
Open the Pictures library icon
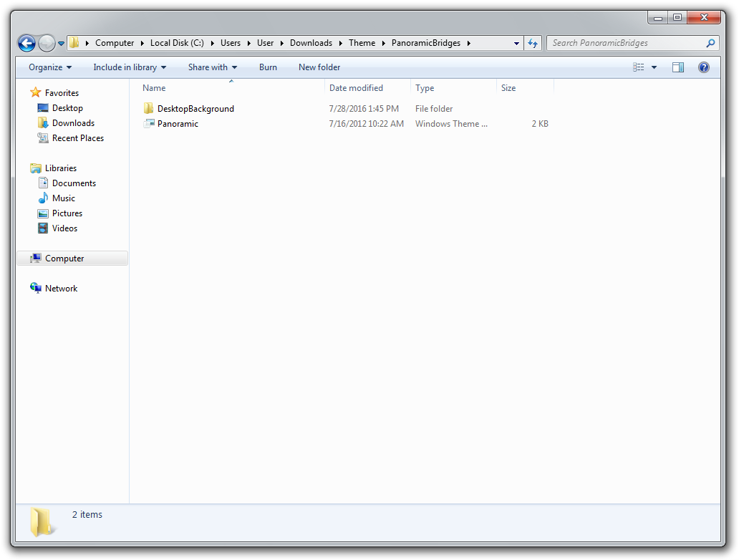[65, 213]
